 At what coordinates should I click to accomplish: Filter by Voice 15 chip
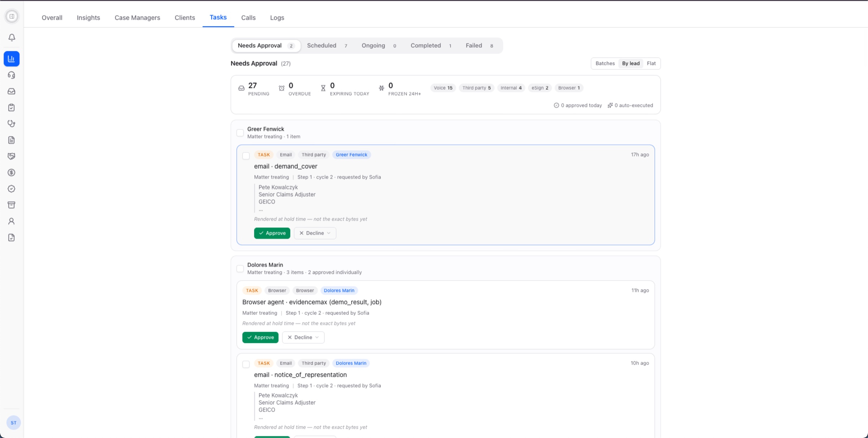[443, 88]
